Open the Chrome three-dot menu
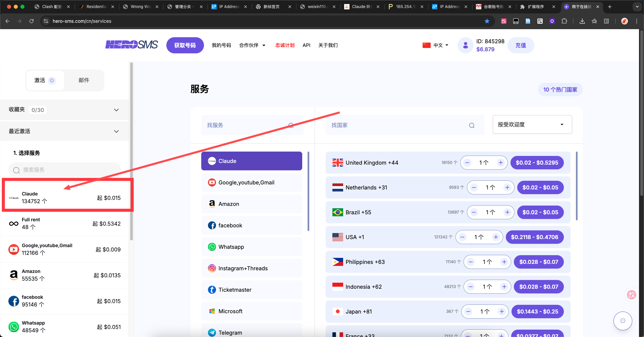The image size is (644, 337). (x=637, y=21)
